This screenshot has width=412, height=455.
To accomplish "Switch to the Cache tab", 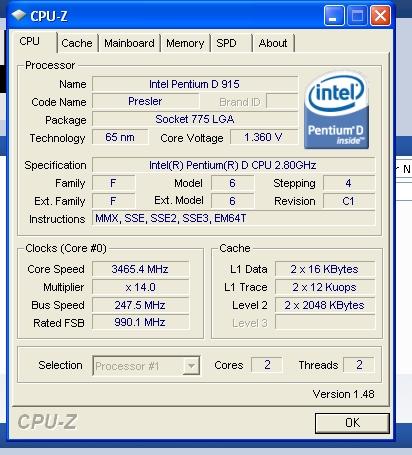I will pyautogui.click(x=77, y=43).
